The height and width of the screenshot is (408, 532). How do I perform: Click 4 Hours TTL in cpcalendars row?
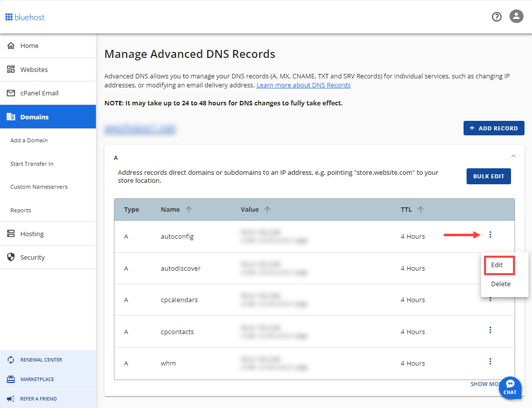[413, 300]
